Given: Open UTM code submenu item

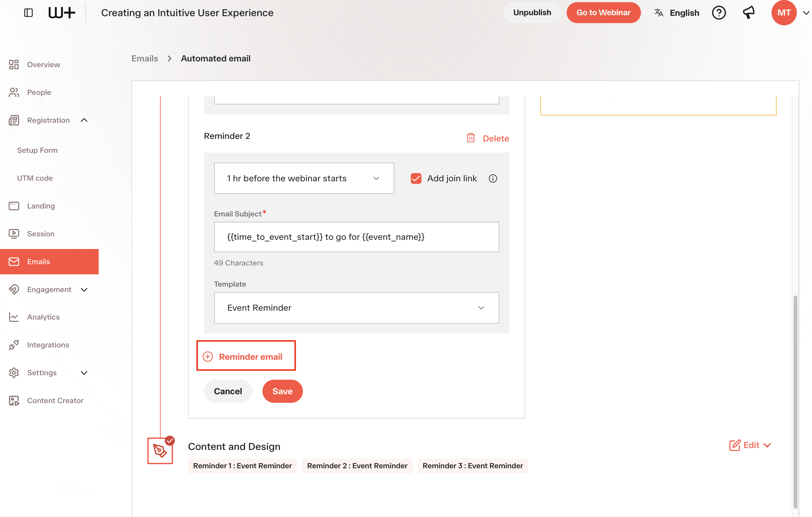Looking at the screenshot, I should tap(35, 178).
